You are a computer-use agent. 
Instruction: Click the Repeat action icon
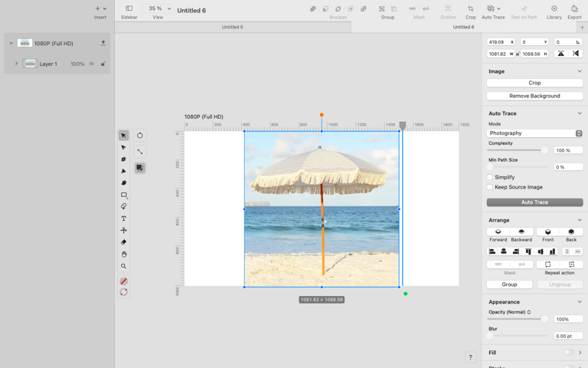tap(548, 264)
